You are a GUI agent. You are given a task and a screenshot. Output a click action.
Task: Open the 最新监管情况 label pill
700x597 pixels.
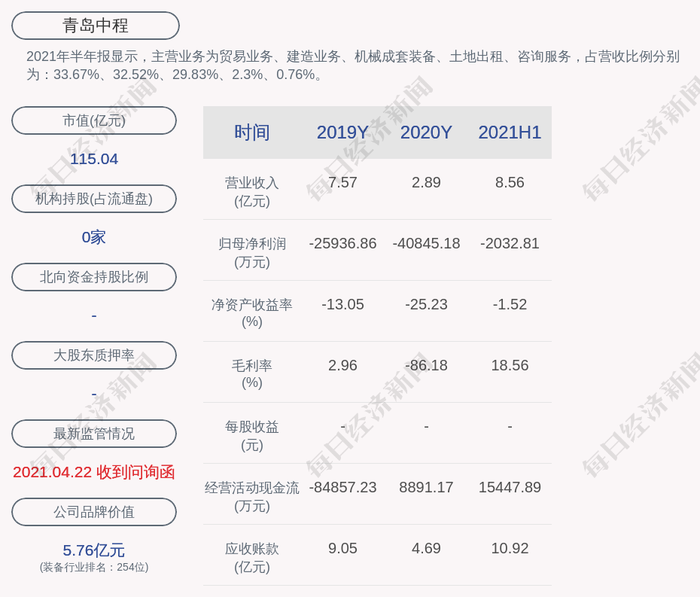pyautogui.click(x=94, y=434)
